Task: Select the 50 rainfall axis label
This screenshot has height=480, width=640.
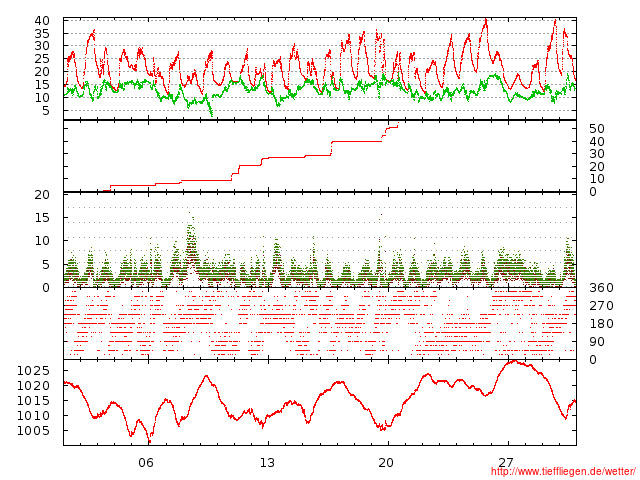Action: click(x=597, y=129)
